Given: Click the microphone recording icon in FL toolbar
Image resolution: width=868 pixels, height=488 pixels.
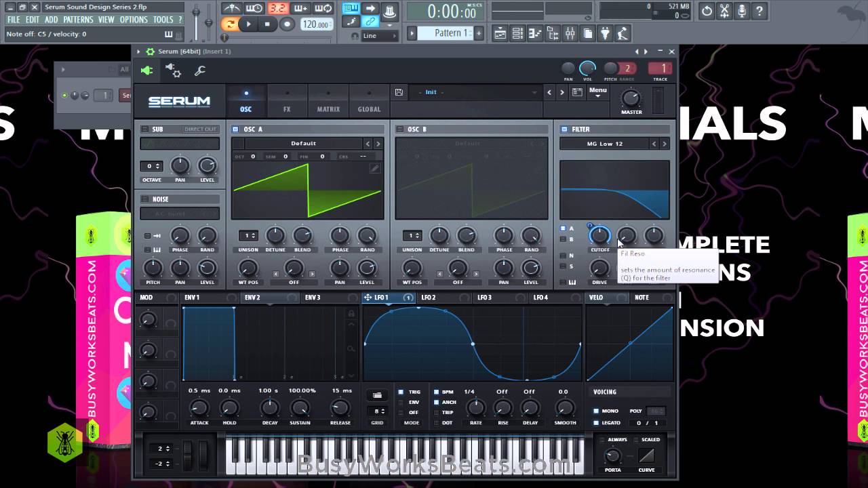Looking at the screenshot, I should [743, 11].
